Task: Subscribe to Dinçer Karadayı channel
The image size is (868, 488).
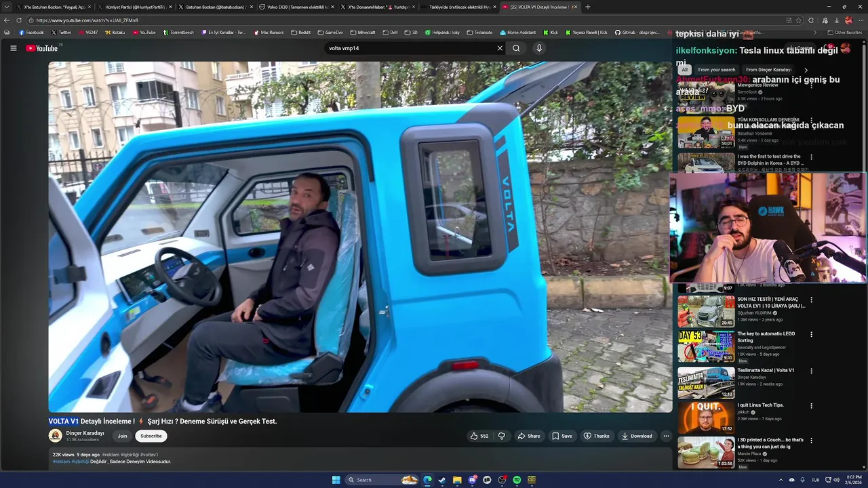Action: [151, 436]
